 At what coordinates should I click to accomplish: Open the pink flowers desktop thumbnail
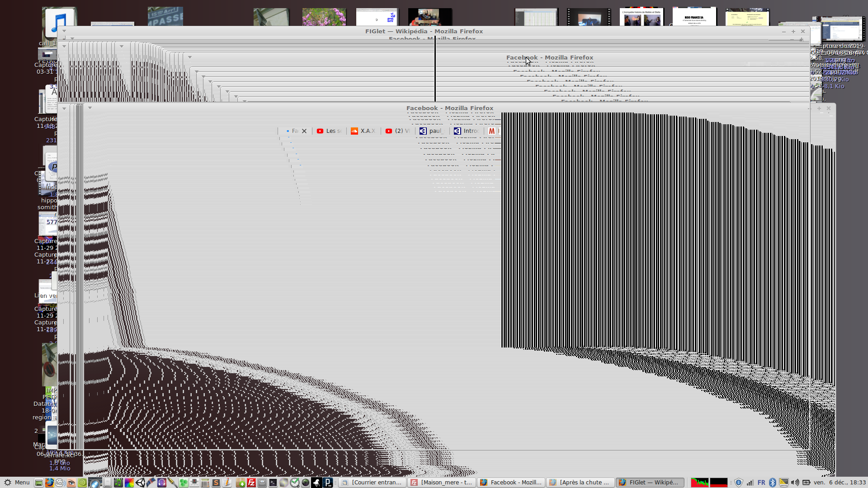click(324, 17)
